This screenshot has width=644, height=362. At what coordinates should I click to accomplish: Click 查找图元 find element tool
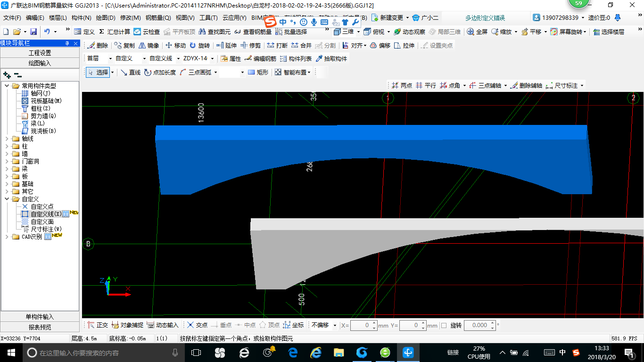point(215,32)
